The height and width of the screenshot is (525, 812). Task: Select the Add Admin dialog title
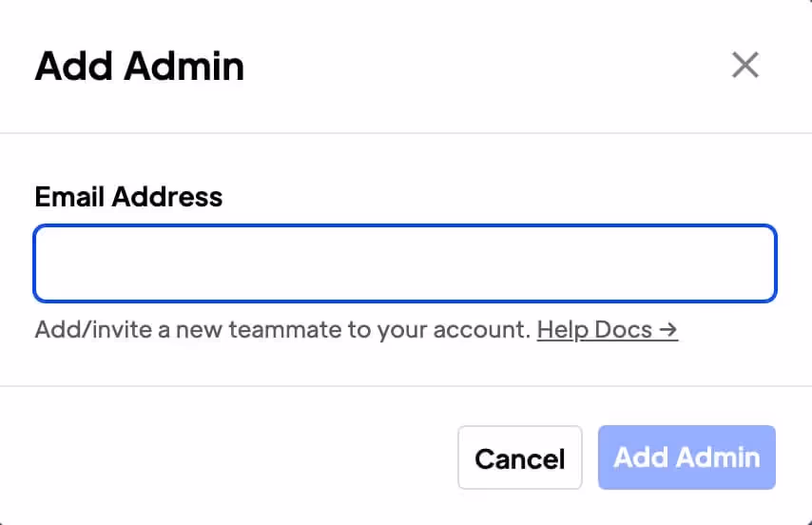(x=140, y=67)
